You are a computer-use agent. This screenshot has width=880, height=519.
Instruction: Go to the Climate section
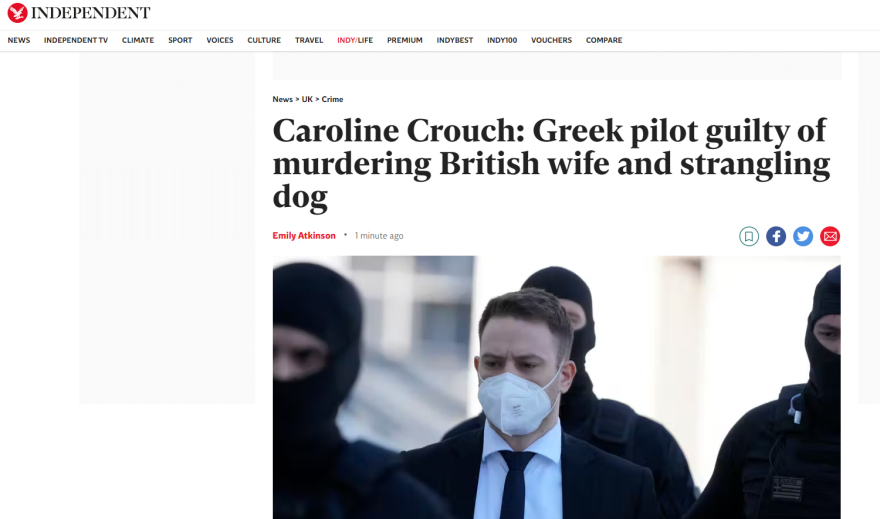click(138, 40)
